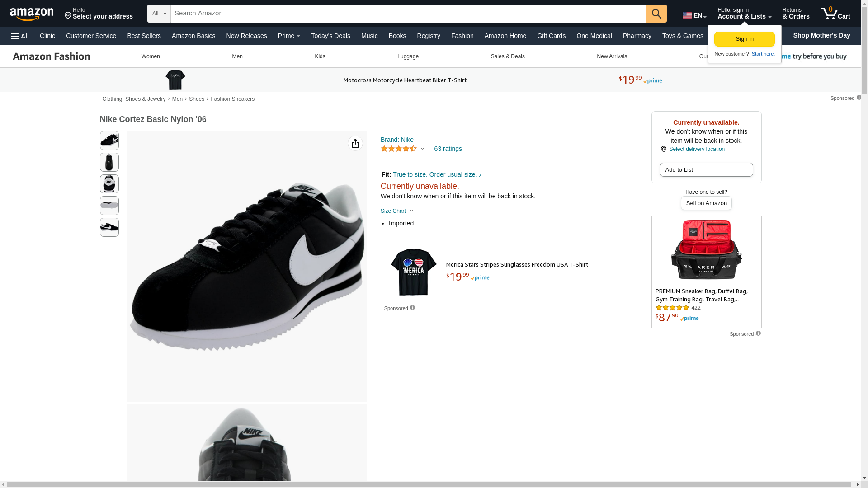Open the Prime dropdown menu
The height and width of the screenshot is (488, 868).
[288, 36]
